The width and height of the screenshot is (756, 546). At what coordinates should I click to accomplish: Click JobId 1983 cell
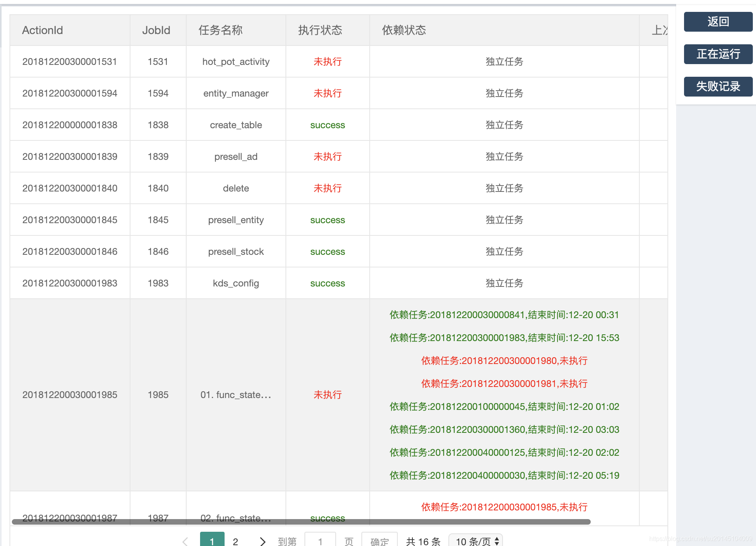point(158,283)
